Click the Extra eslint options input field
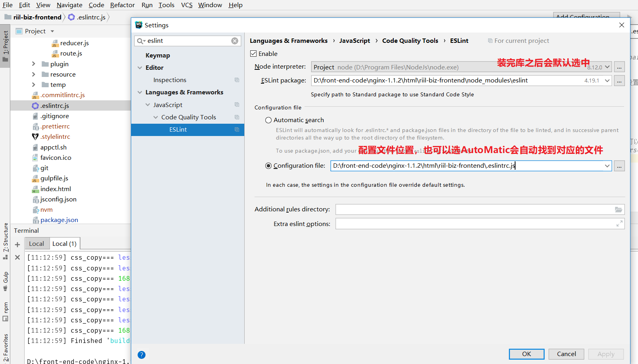Image resolution: width=638 pixels, height=364 pixels. pos(474,224)
